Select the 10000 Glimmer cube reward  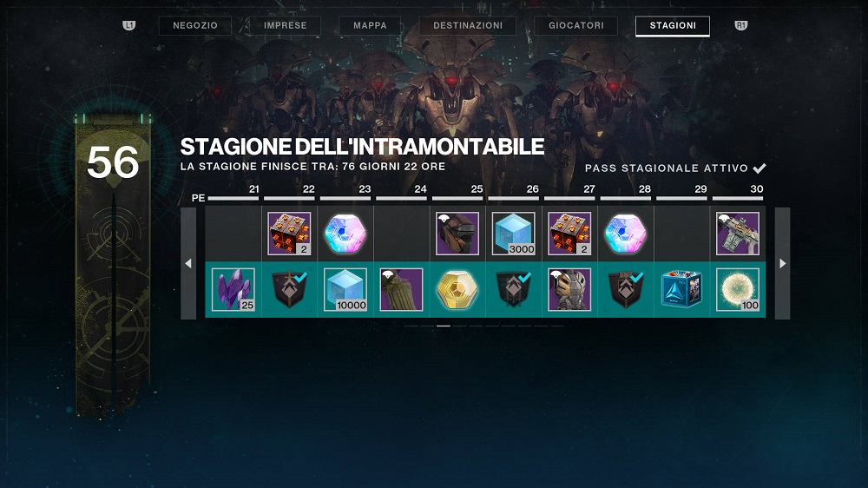345,289
